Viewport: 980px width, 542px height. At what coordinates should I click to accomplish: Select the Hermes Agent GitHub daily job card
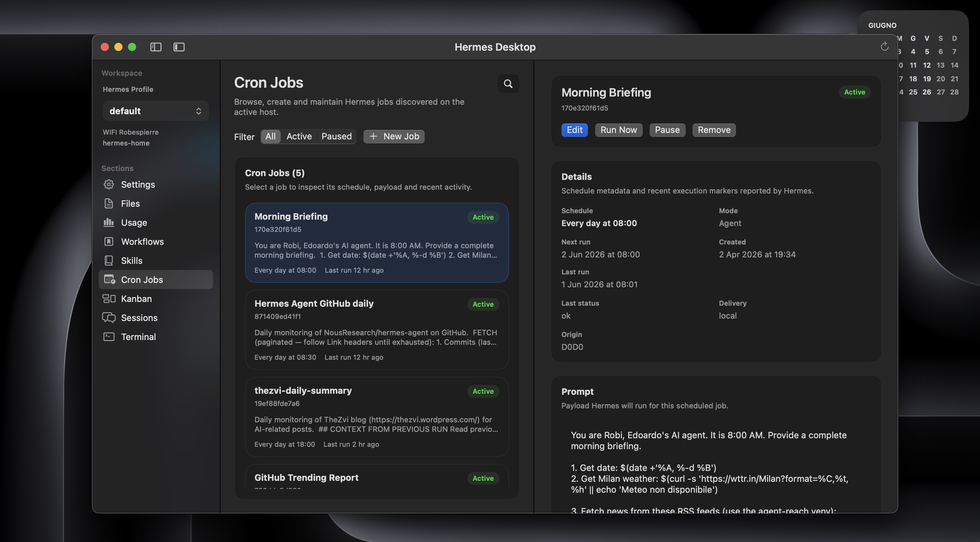(377, 329)
